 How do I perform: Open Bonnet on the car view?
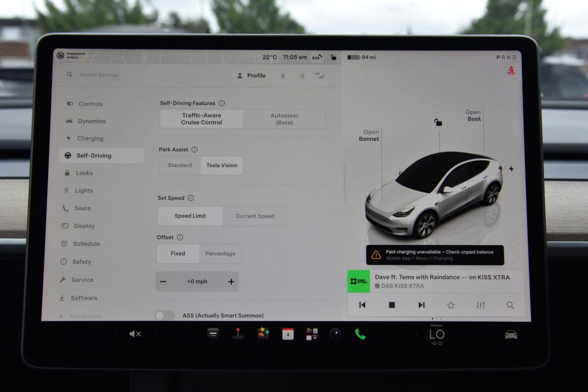[x=369, y=135]
